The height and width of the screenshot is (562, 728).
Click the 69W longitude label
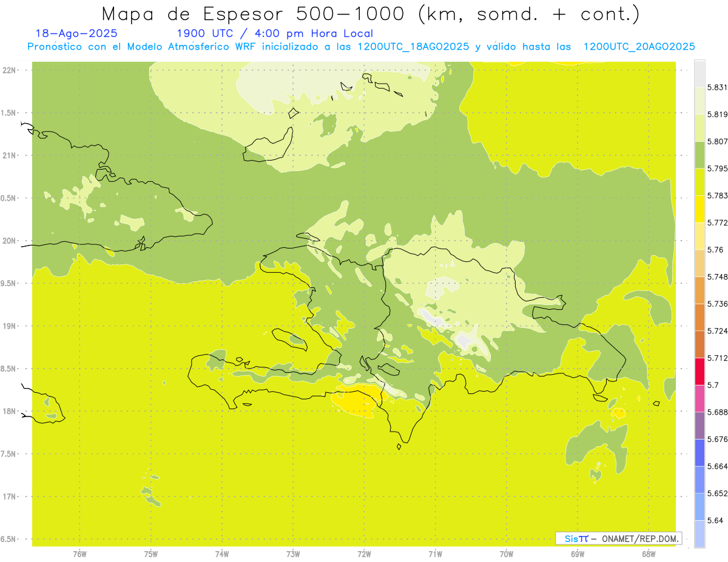pyautogui.click(x=577, y=554)
